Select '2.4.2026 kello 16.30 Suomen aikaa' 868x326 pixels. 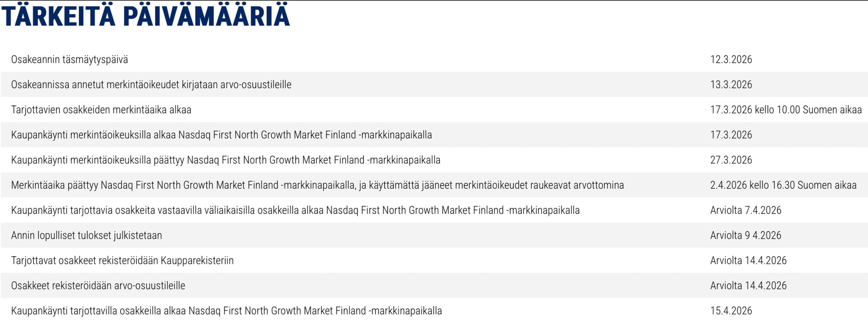point(783,185)
